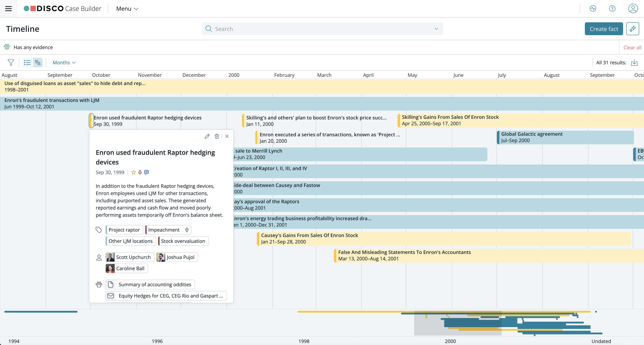Click the envelope icon on Equity Hedges item
Image resolution: width=644 pixels, height=345 pixels.
(x=111, y=296)
